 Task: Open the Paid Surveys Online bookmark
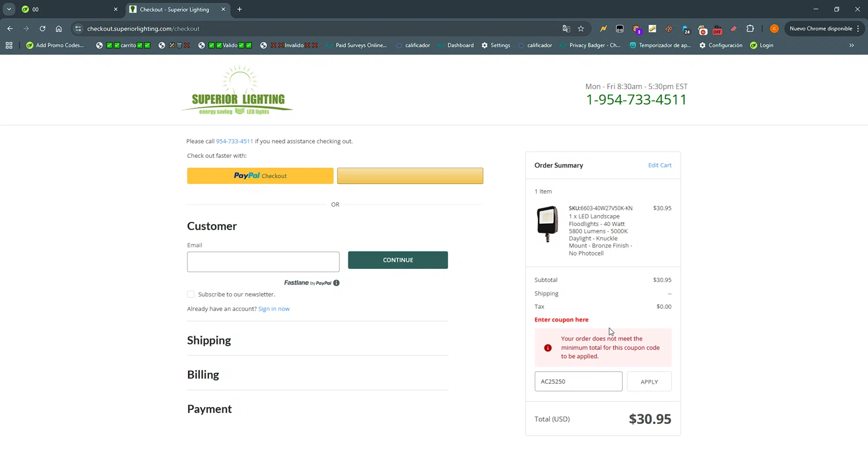(x=356, y=45)
